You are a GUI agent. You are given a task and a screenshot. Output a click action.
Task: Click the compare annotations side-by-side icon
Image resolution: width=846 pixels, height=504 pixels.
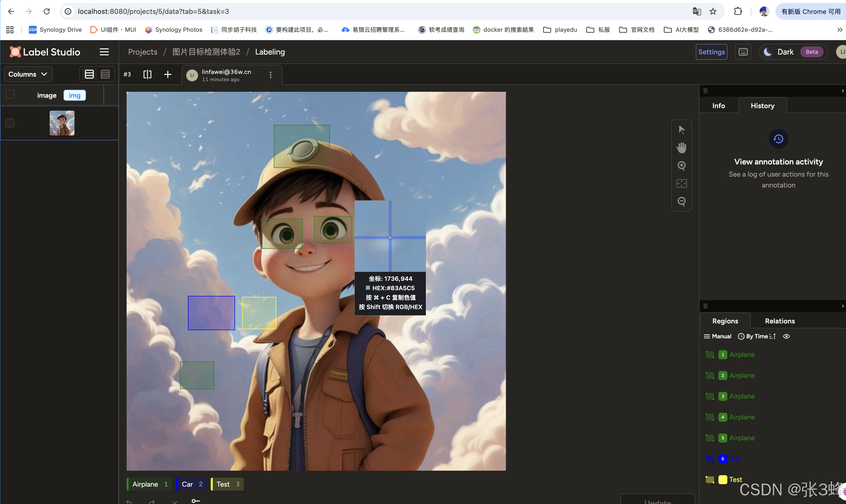tap(147, 74)
